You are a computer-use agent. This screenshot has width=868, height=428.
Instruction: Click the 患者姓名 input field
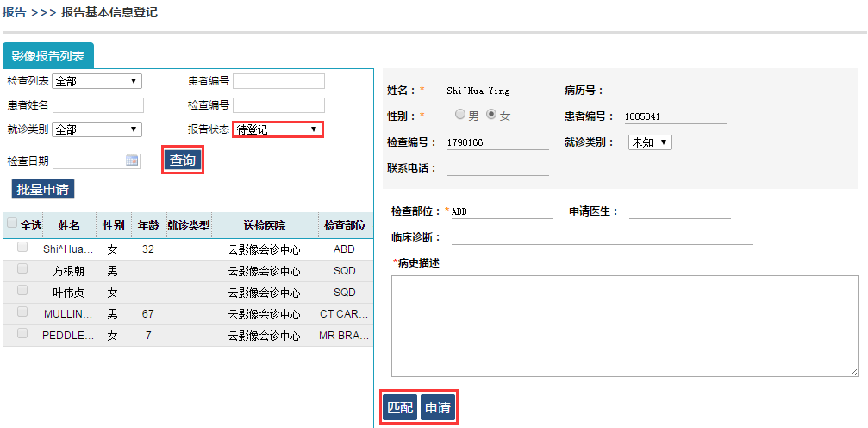(x=98, y=104)
